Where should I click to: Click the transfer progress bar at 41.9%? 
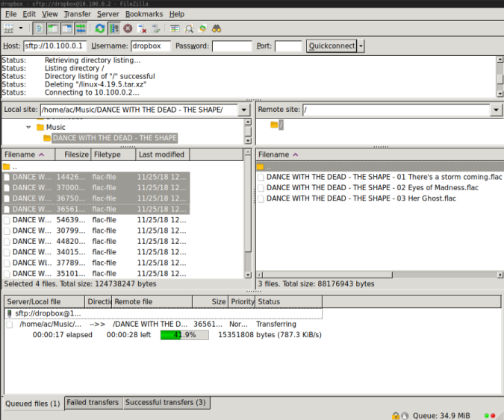[x=184, y=335]
